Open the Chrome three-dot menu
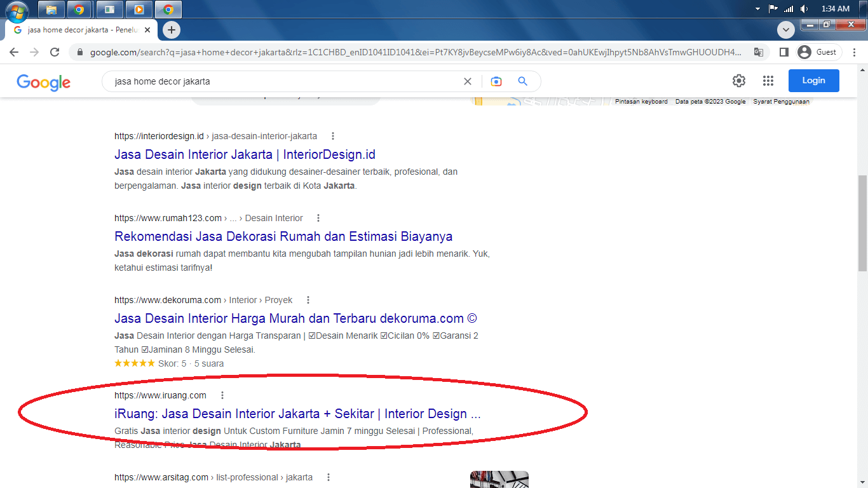Image resolution: width=868 pixels, height=488 pixels. click(855, 52)
